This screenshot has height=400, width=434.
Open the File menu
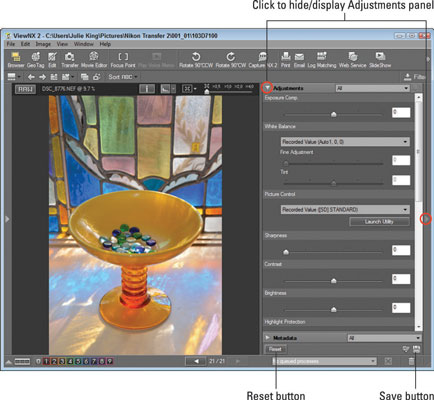click(11, 44)
